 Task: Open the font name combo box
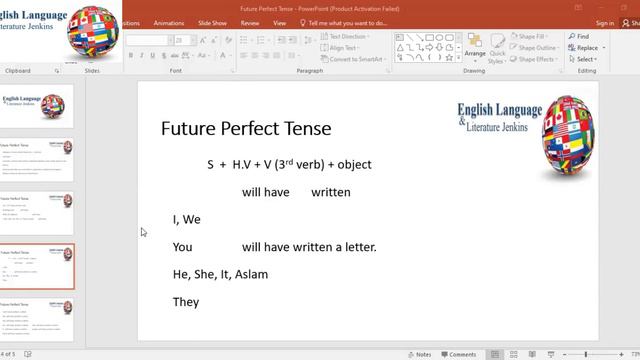pyautogui.click(x=149, y=40)
